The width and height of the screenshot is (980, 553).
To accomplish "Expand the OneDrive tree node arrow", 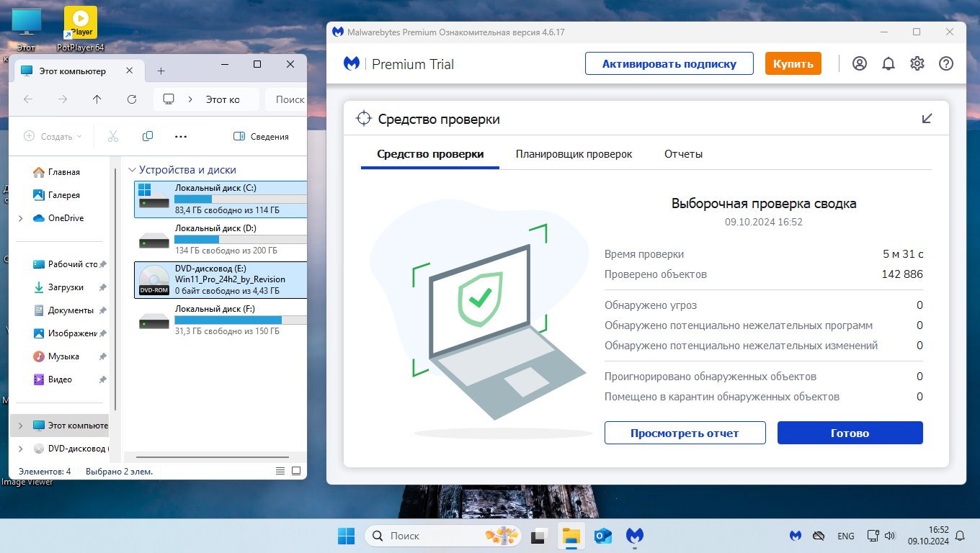I will click(21, 218).
